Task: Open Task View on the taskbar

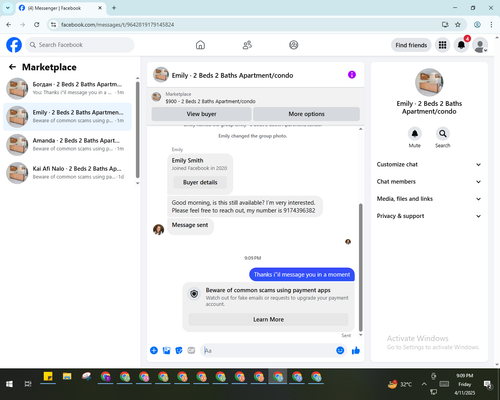Action: 28,384
